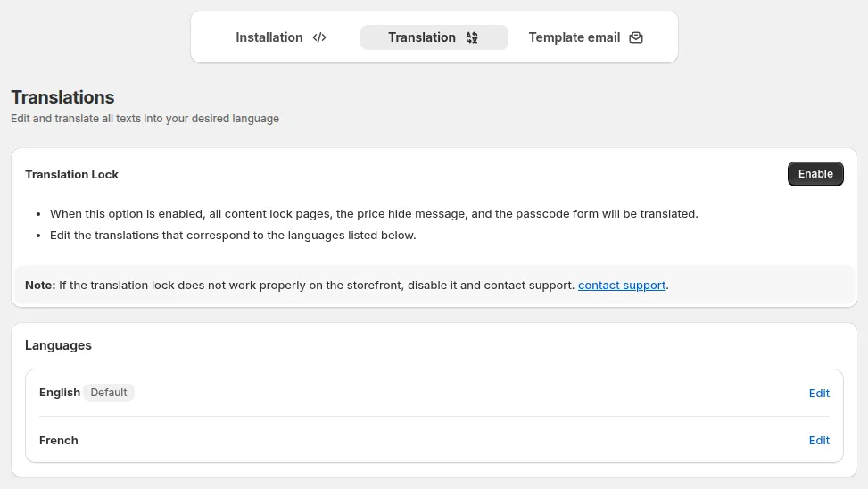Click the 'Edit and translate all texts' subtitle
The width and height of the screenshot is (868, 489).
145,119
